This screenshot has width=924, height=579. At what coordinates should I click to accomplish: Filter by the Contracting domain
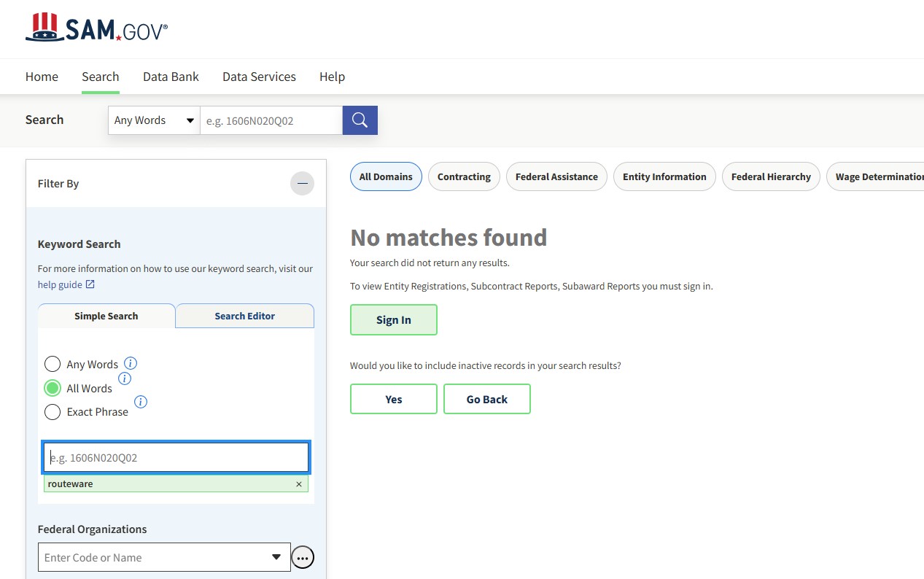pyautogui.click(x=464, y=176)
